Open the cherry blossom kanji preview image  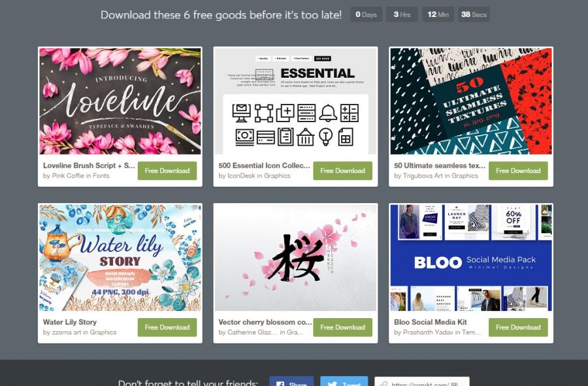(295, 257)
